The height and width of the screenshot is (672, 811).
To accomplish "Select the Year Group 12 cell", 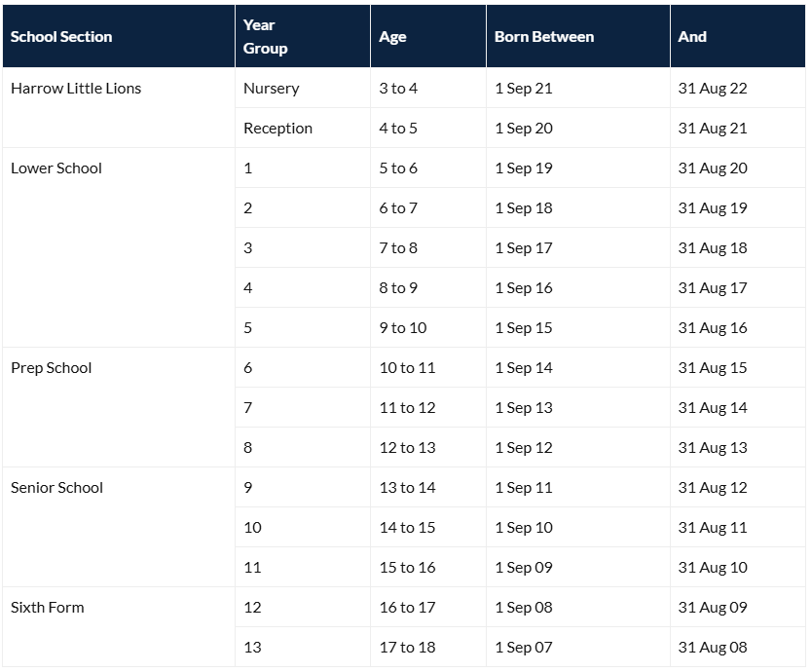I will [x=253, y=608].
